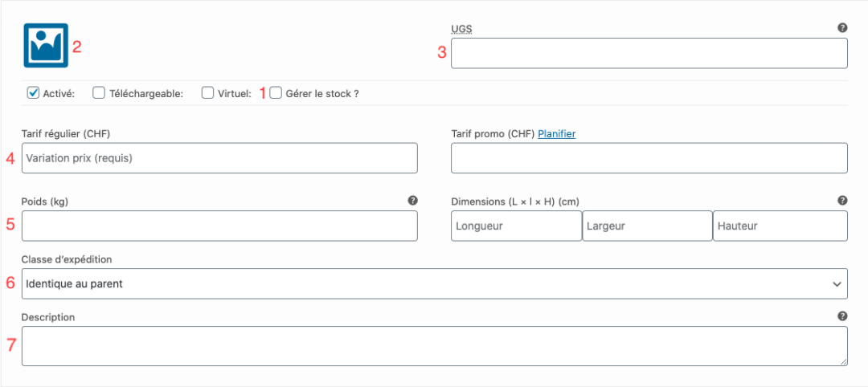
Task: Click the variation image placeholder icon
Action: (45, 45)
